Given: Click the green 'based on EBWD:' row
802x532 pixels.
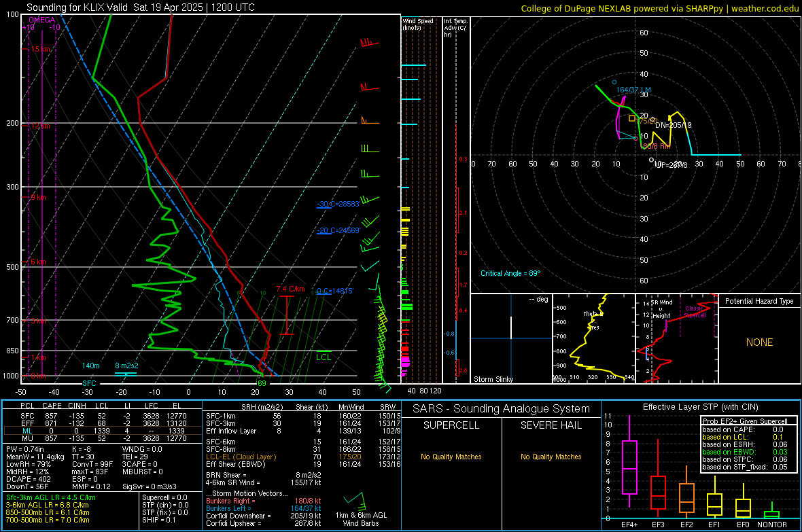Looking at the screenshot, I should [x=745, y=452].
